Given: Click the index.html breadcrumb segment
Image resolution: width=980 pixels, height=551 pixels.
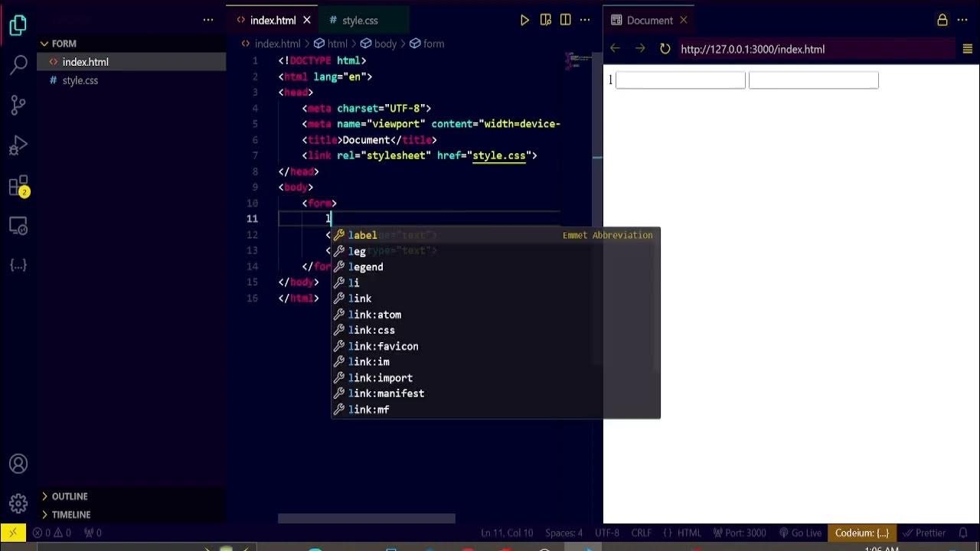Looking at the screenshot, I should coord(271,44).
